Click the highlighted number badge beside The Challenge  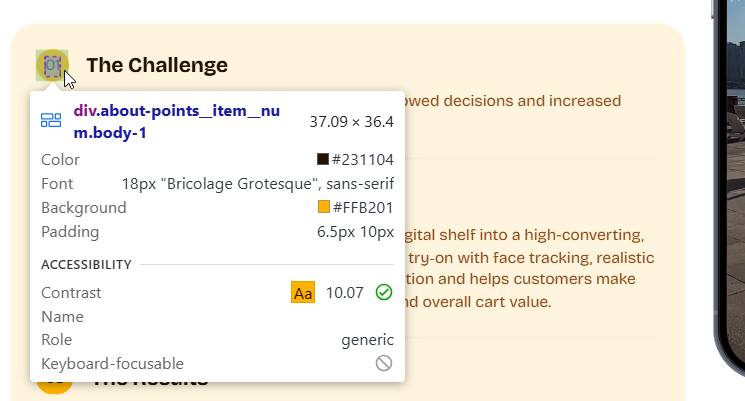pyautogui.click(x=51, y=65)
